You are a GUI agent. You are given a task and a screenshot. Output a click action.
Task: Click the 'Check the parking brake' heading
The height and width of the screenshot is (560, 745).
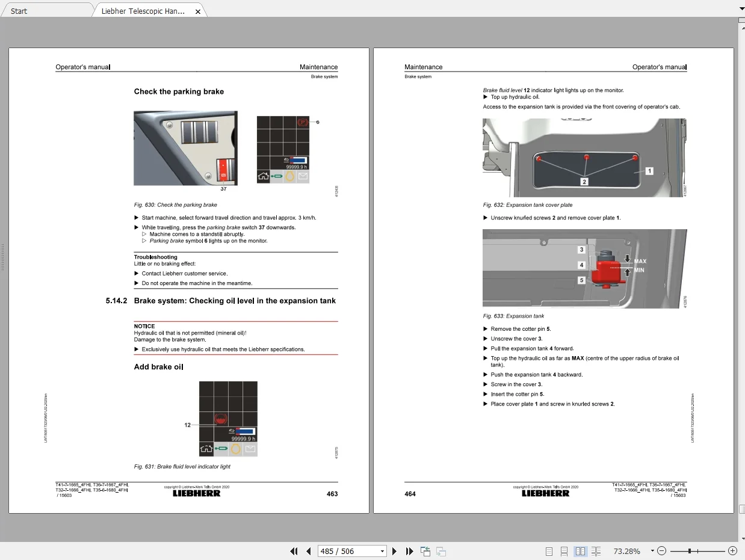tap(179, 91)
